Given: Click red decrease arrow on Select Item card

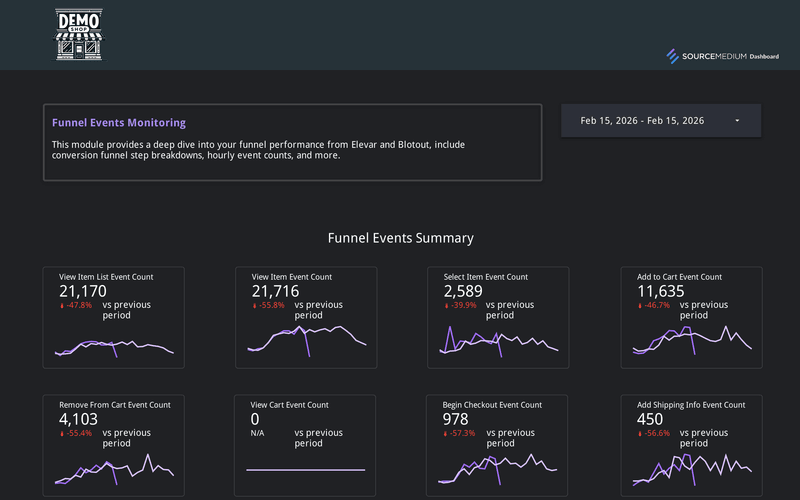Looking at the screenshot, I should pos(446,306).
